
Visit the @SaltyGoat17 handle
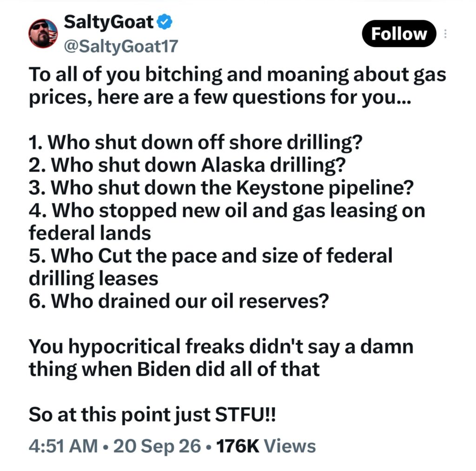coord(121,46)
